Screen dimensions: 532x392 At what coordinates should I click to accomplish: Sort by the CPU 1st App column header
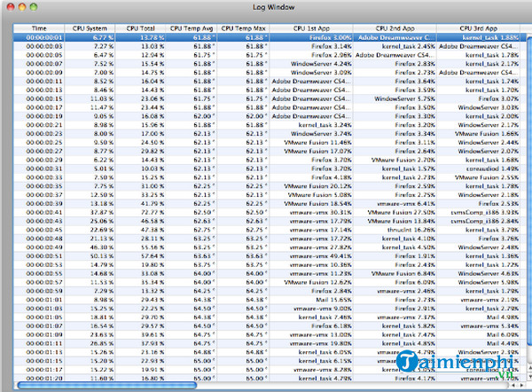pos(311,28)
